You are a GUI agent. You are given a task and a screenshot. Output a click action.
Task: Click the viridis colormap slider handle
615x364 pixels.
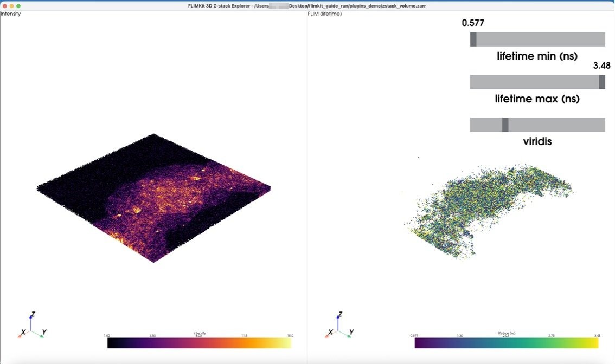(505, 125)
